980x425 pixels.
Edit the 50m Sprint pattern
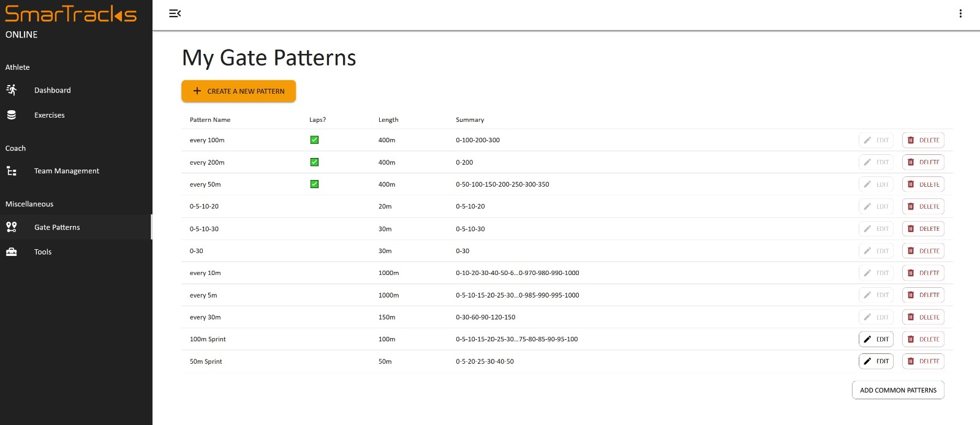point(876,361)
